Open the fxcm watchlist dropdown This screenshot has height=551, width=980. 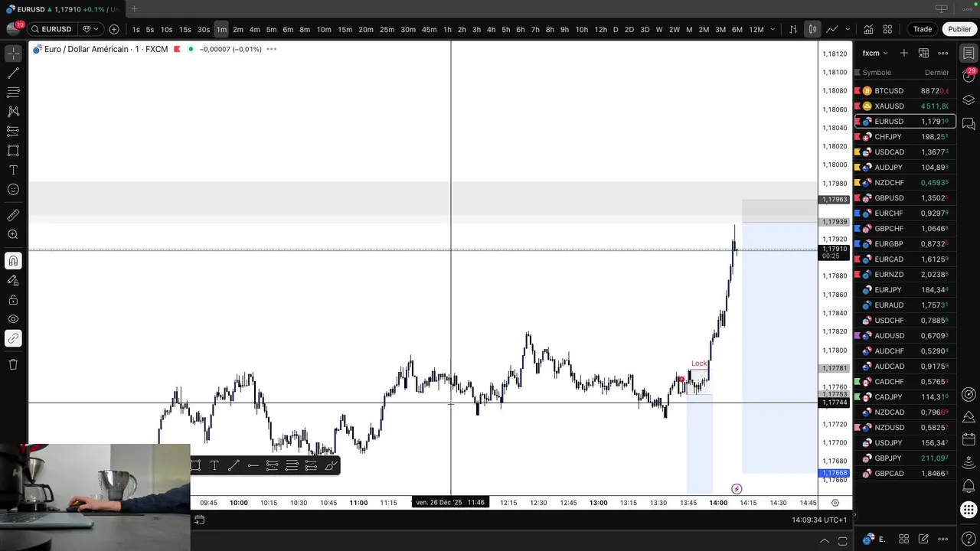point(875,53)
